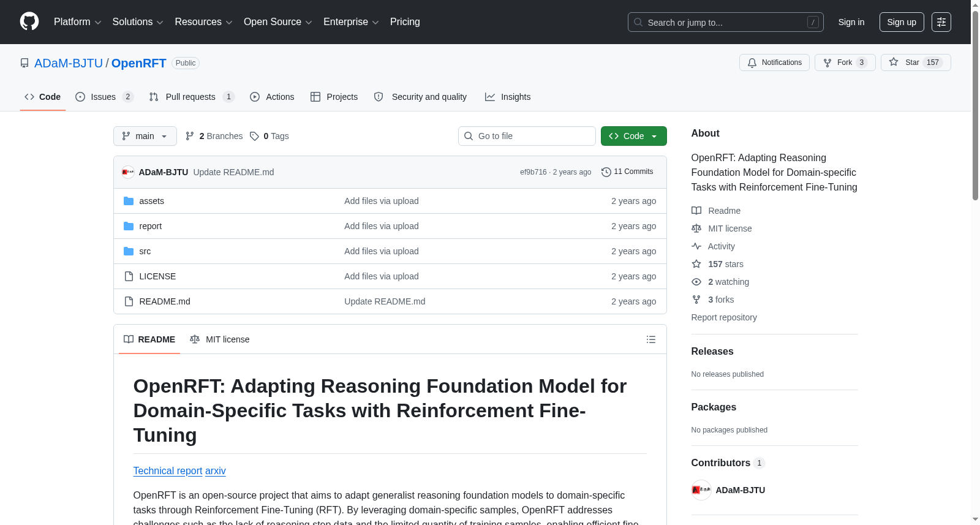Click the ef9b716 commit hash
The height and width of the screenshot is (525, 980).
click(x=533, y=172)
